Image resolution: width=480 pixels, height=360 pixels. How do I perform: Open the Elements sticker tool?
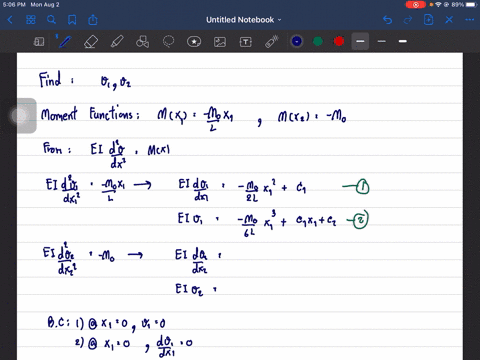click(x=194, y=42)
